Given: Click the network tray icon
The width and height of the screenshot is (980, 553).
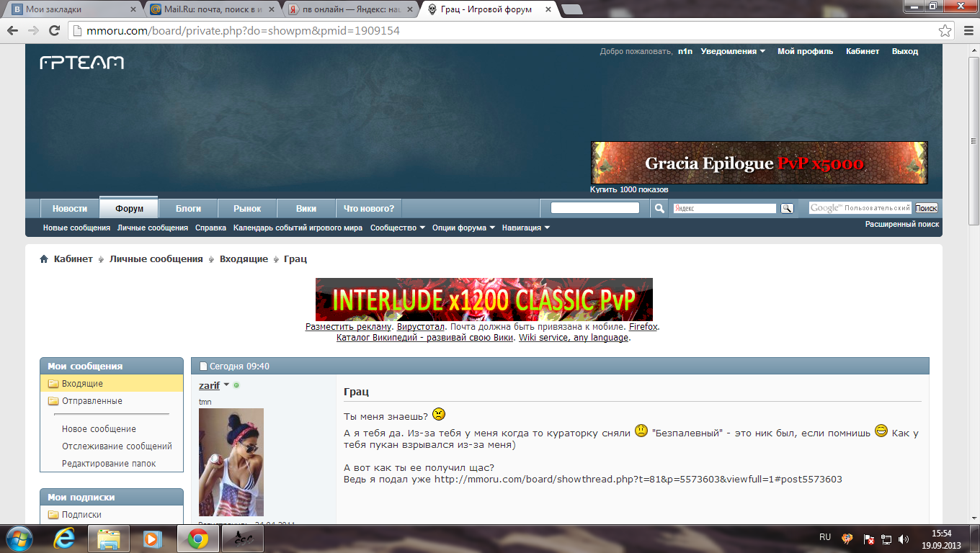Looking at the screenshot, I should pyautogui.click(x=887, y=538).
